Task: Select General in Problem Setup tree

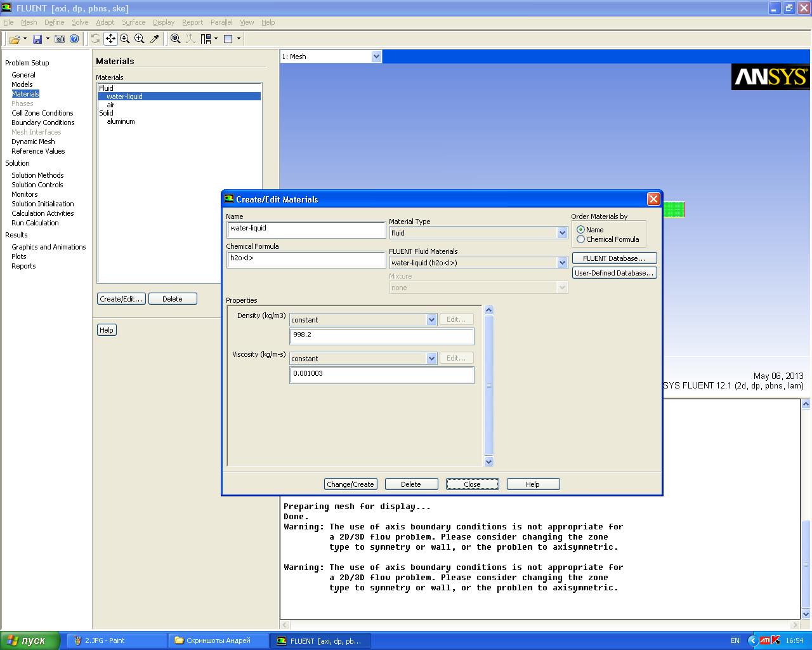Action: tap(23, 75)
